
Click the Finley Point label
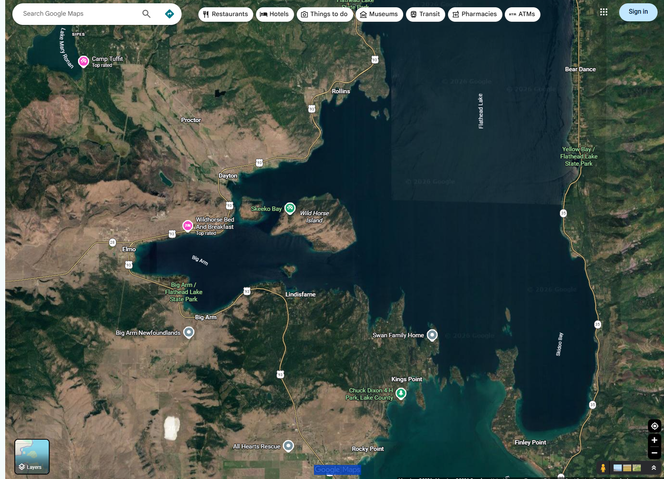tap(530, 443)
